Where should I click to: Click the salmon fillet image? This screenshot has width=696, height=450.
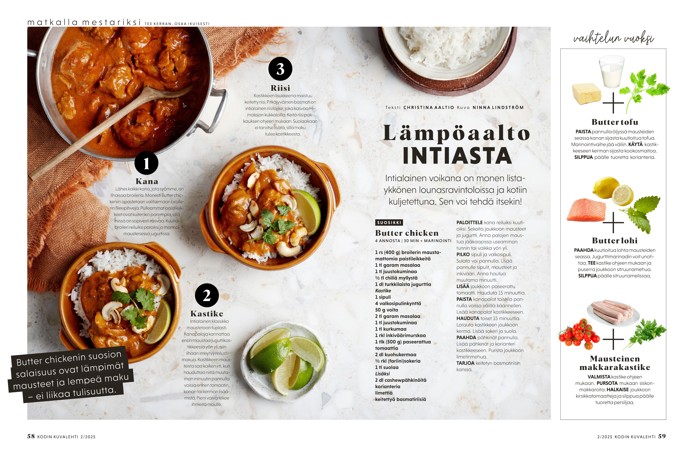coord(586,210)
